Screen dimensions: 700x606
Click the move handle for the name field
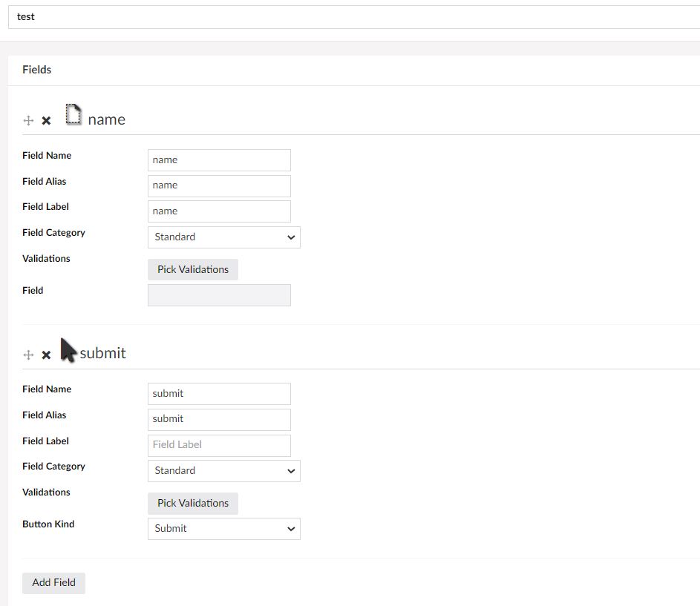pyautogui.click(x=29, y=120)
